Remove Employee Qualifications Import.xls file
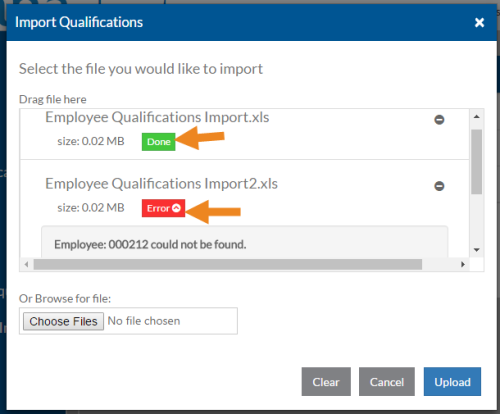 (439, 120)
